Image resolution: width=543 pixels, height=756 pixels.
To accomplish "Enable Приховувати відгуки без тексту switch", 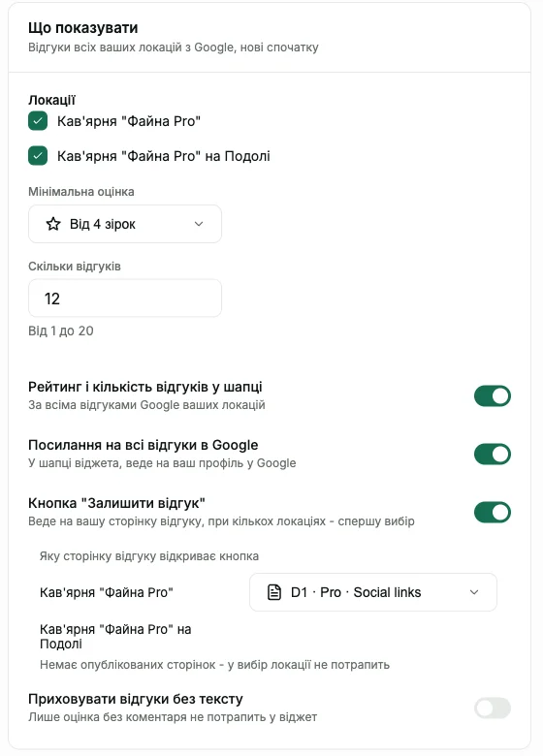I will pos(493,708).
